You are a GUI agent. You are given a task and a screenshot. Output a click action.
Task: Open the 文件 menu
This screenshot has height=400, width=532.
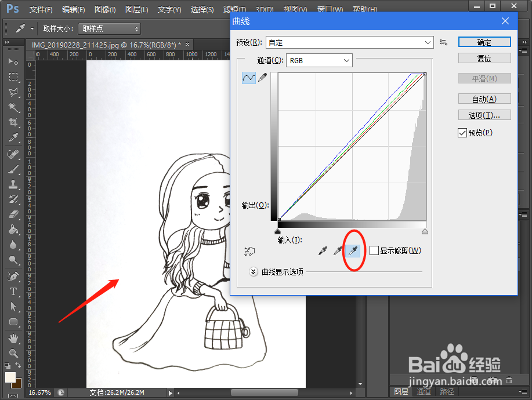(x=41, y=9)
